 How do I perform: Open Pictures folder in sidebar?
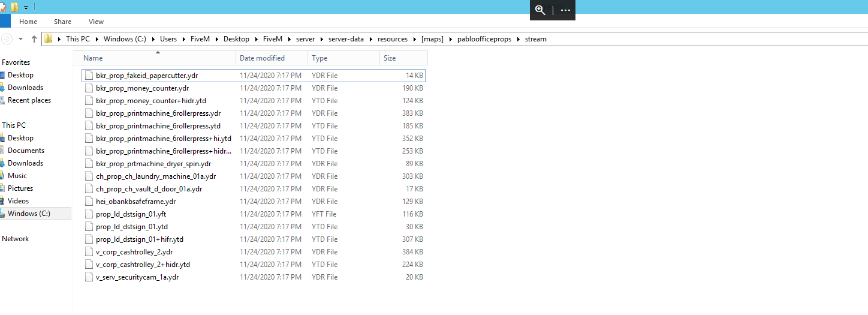coord(20,188)
